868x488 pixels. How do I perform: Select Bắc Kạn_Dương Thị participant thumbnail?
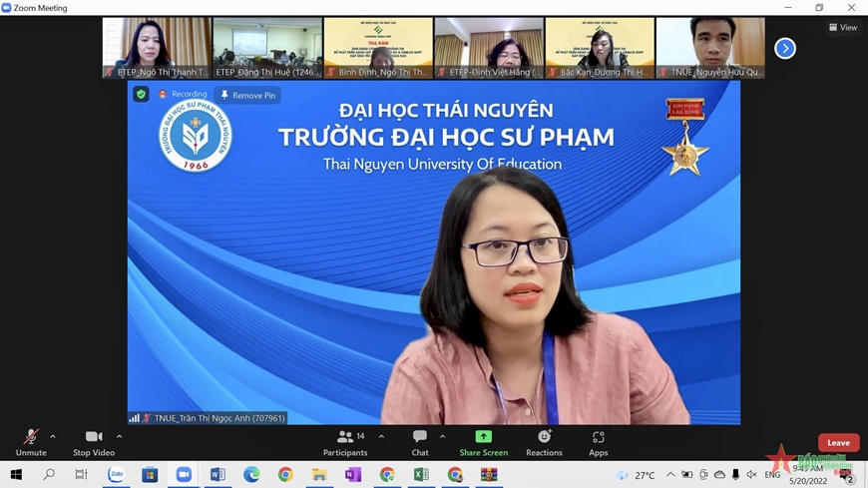[600, 48]
